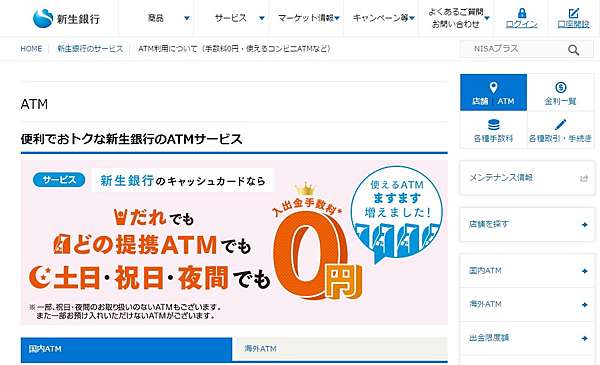Image resolution: width=600 pixels, height=365 pixels.
Task: Switch to the 国内ATM tab
Action: click(126, 349)
